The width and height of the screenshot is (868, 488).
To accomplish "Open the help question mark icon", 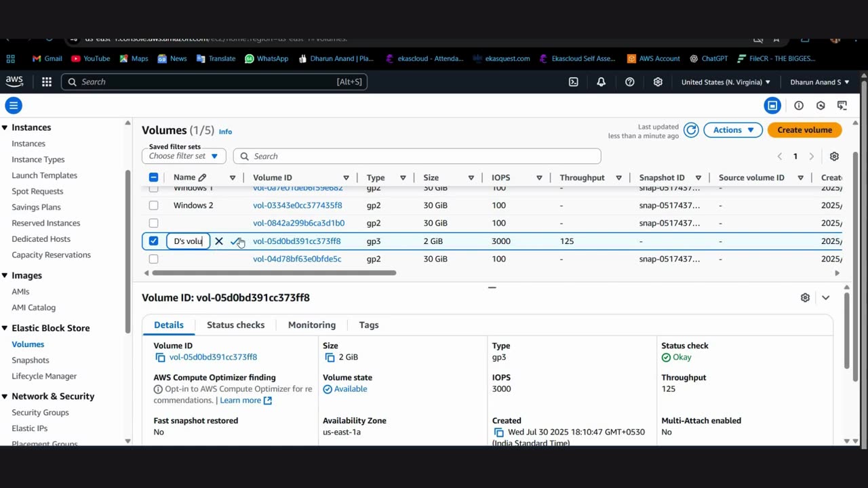I will [630, 82].
